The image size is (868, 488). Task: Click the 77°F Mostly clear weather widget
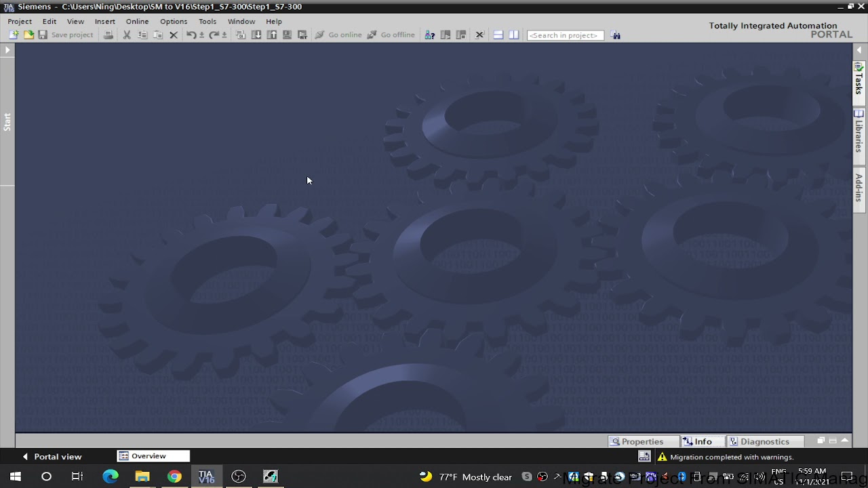pyautogui.click(x=466, y=477)
